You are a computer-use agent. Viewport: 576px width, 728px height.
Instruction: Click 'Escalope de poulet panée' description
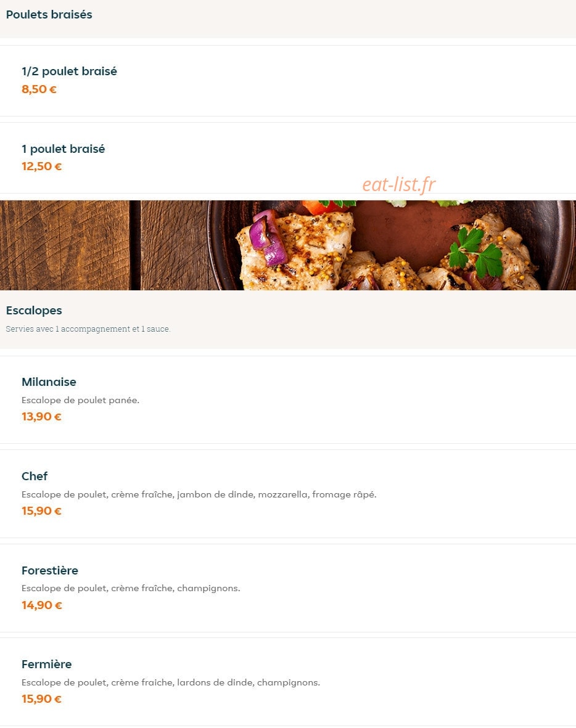[x=80, y=399]
